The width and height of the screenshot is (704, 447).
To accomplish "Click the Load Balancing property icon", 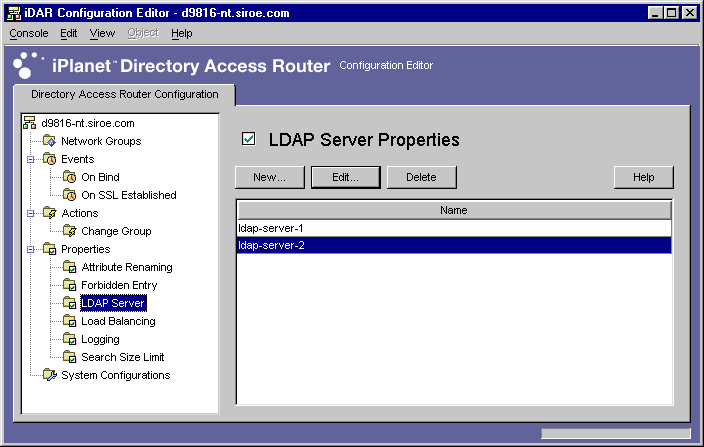I will point(70,321).
